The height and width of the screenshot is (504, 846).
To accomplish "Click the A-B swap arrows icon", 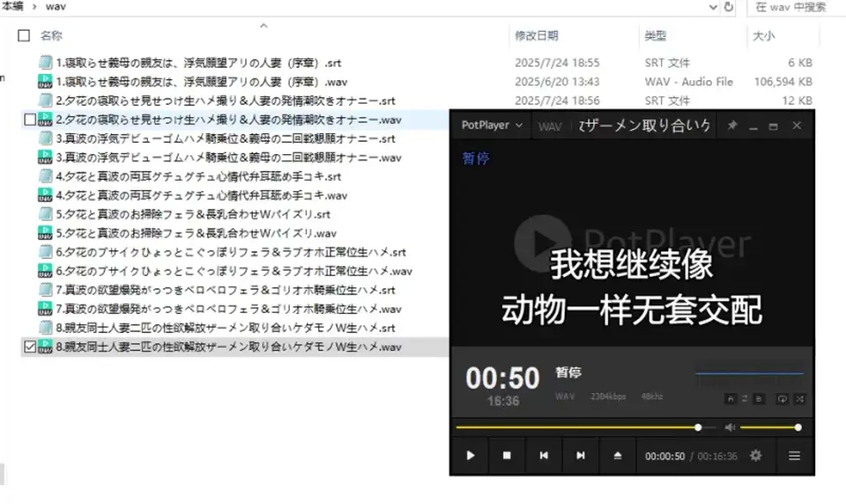I will [745, 399].
